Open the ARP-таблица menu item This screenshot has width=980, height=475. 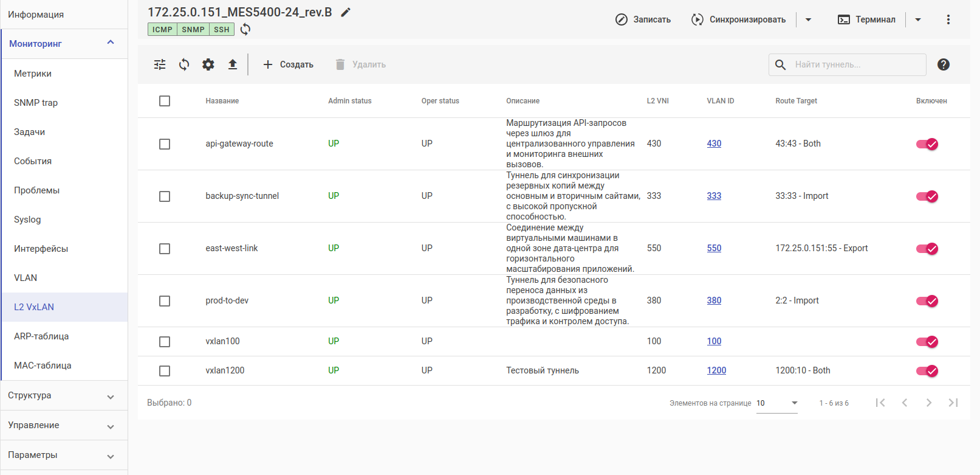coord(41,336)
